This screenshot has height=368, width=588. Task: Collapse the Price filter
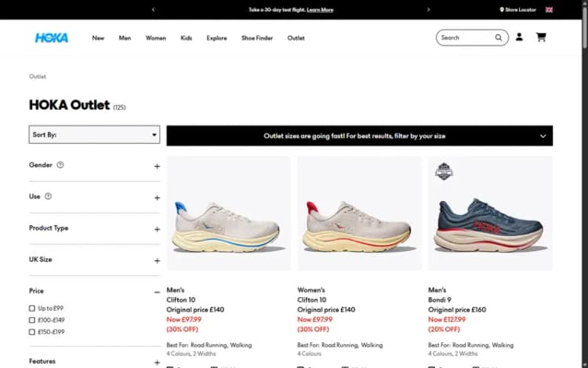[x=157, y=292]
